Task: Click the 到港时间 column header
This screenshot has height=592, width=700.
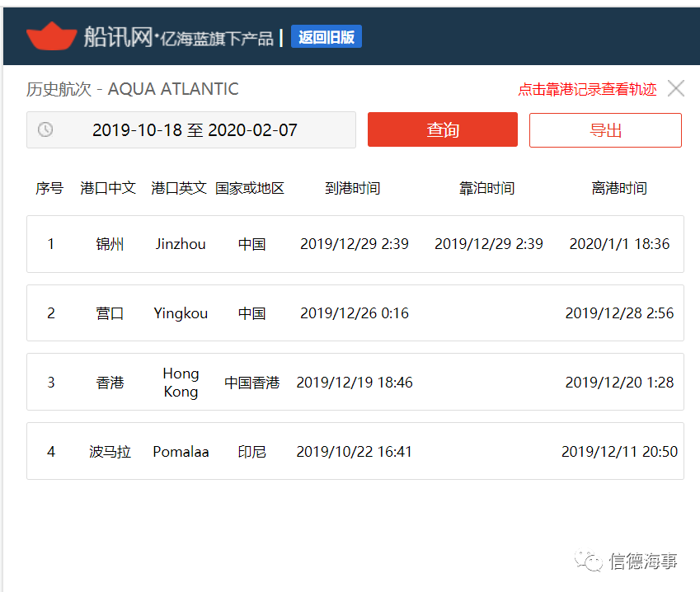Action: [353, 188]
